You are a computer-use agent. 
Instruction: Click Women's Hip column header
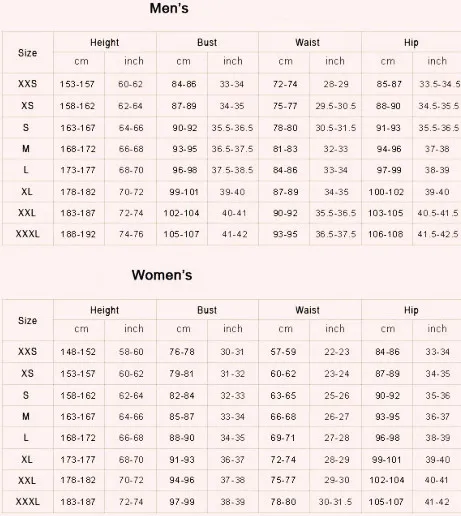pos(411,310)
